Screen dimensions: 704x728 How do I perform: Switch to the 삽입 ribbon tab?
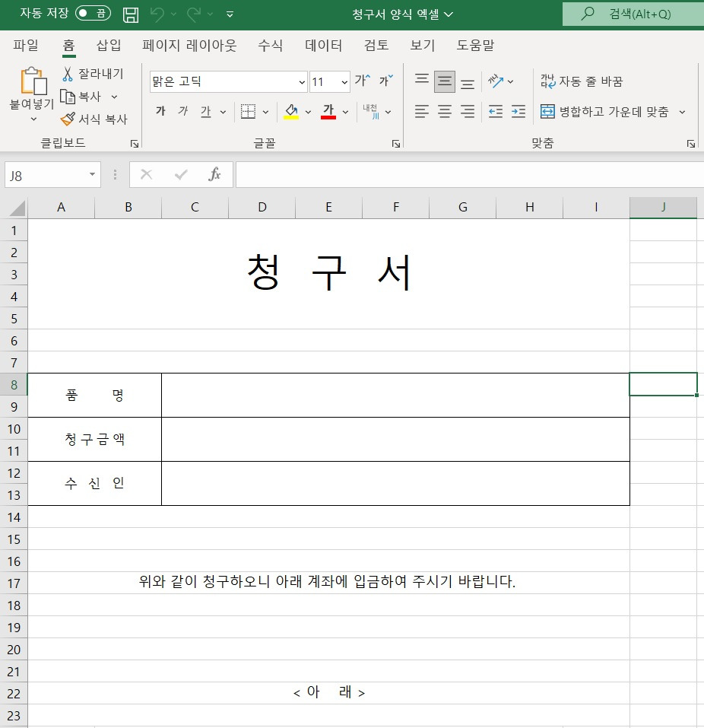[x=107, y=46]
